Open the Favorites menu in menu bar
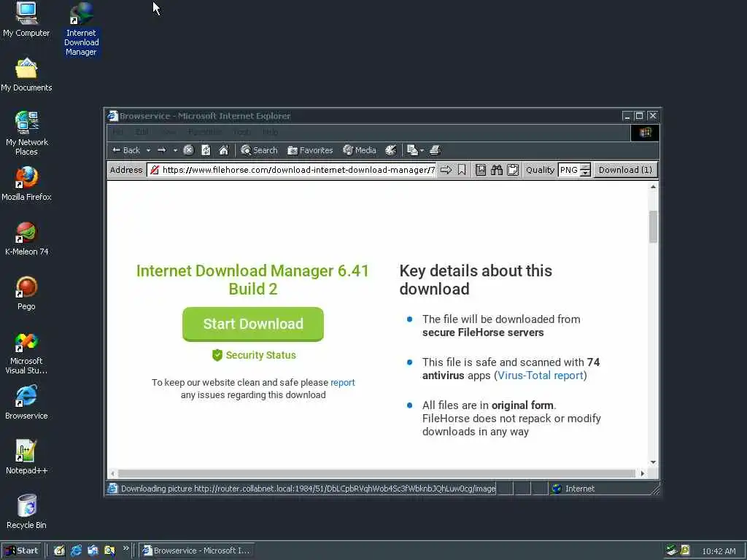This screenshot has height=560, width=747. pyautogui.click(x=205, y=132)
